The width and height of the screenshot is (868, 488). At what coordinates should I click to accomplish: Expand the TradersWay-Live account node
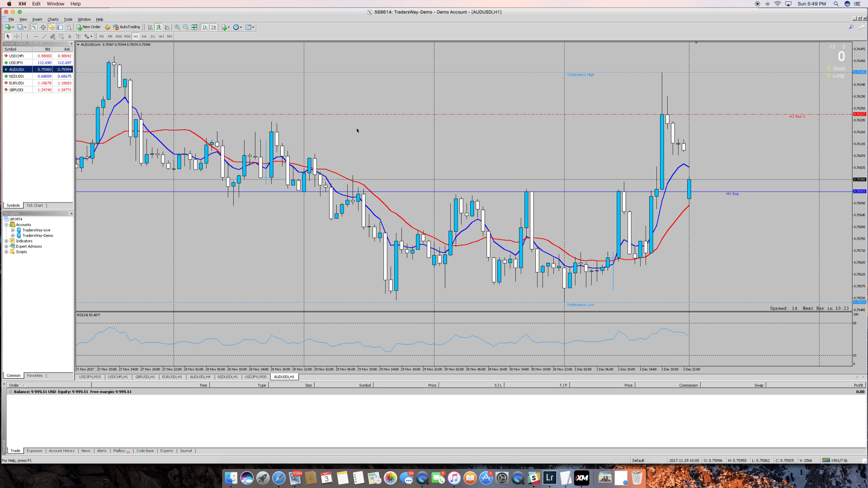coord(13,230)
